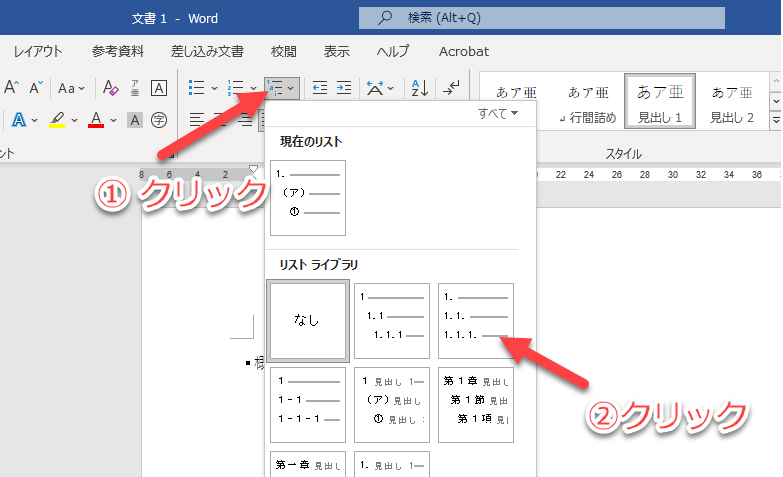Open the 参考資料 ribbon tab
Viewport: 783px width, 477px height.
118,51
